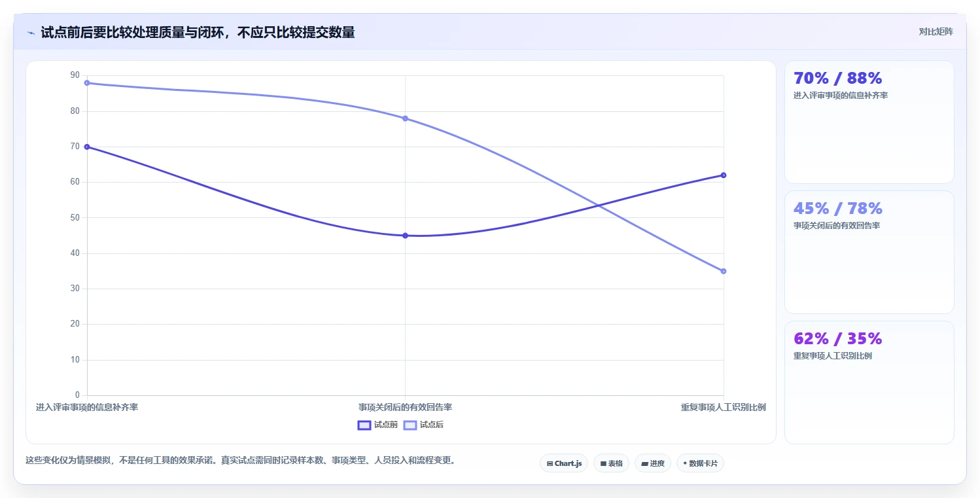Viewport: 980px width, 498px height.
Task: Open the 62% / 35% data card
Action: click(x=869, y=382)
